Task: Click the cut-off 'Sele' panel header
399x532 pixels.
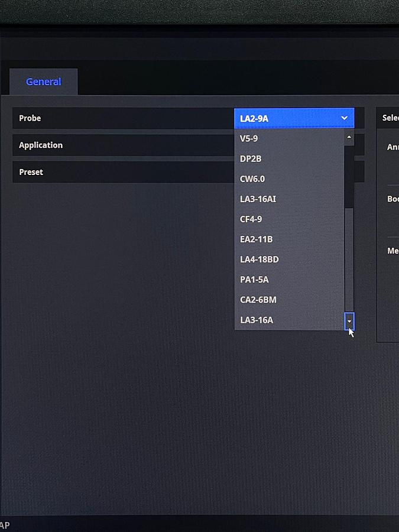Action: pos(389,118)
